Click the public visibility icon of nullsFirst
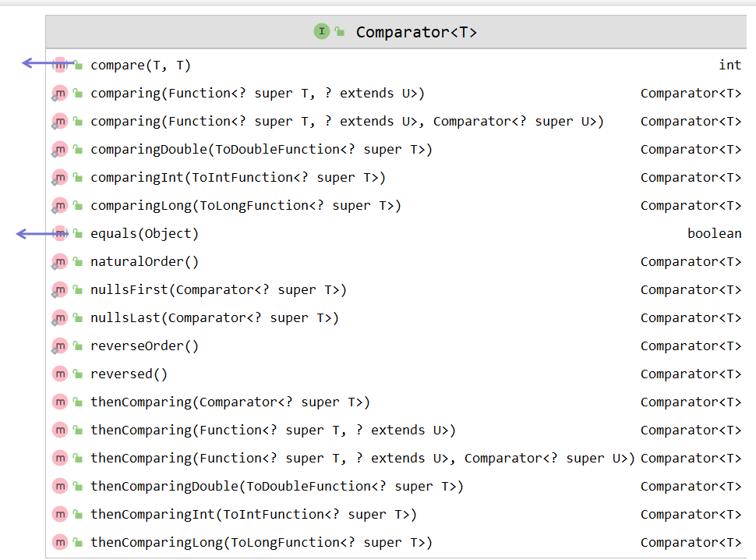This screenshot has height=560, width=756. 78,289
